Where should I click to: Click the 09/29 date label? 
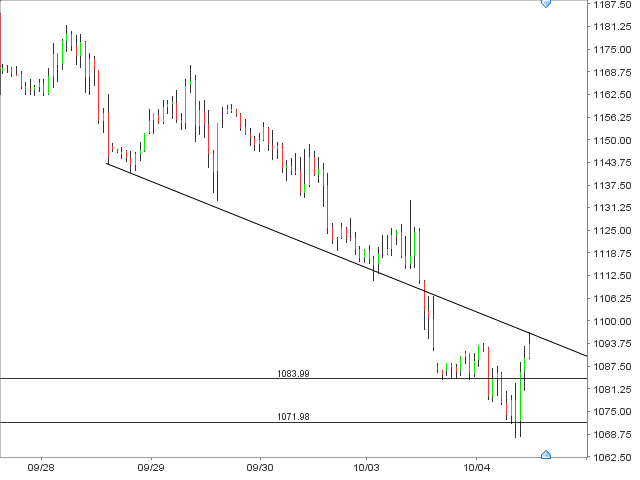(151, 467)
